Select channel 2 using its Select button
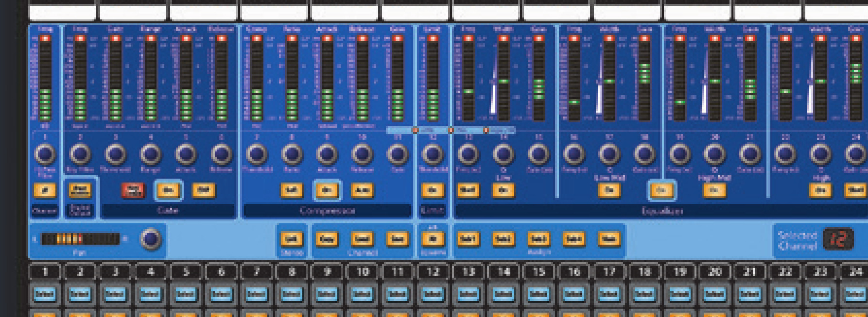This screenshot has height=317, width=868. pos(80,294)
